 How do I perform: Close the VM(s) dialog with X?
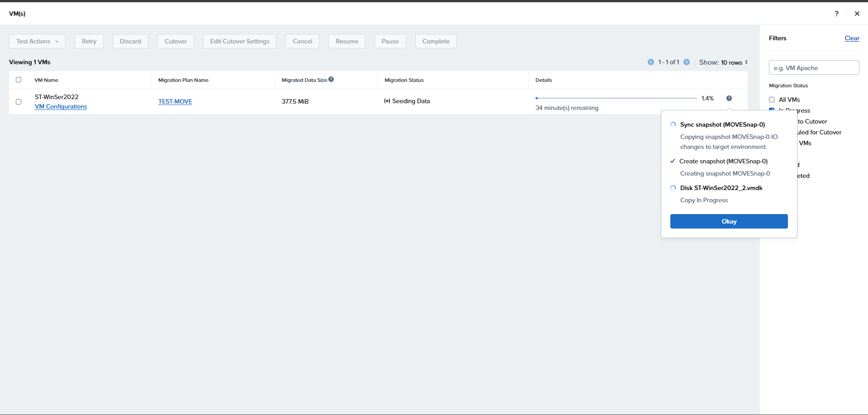(857, 14)
